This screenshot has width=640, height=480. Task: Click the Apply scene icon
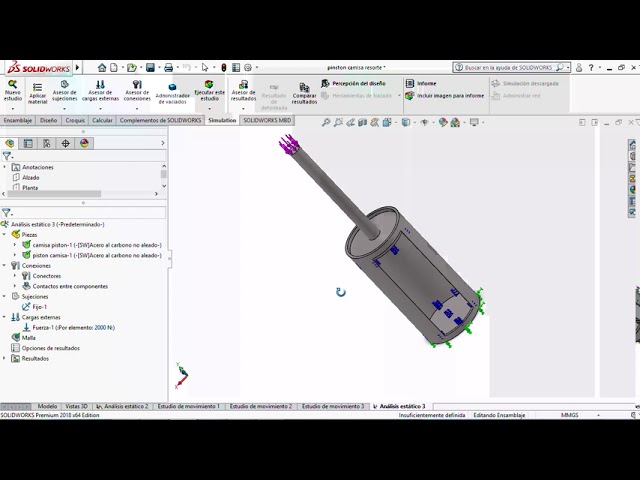[x=455, y=122]
